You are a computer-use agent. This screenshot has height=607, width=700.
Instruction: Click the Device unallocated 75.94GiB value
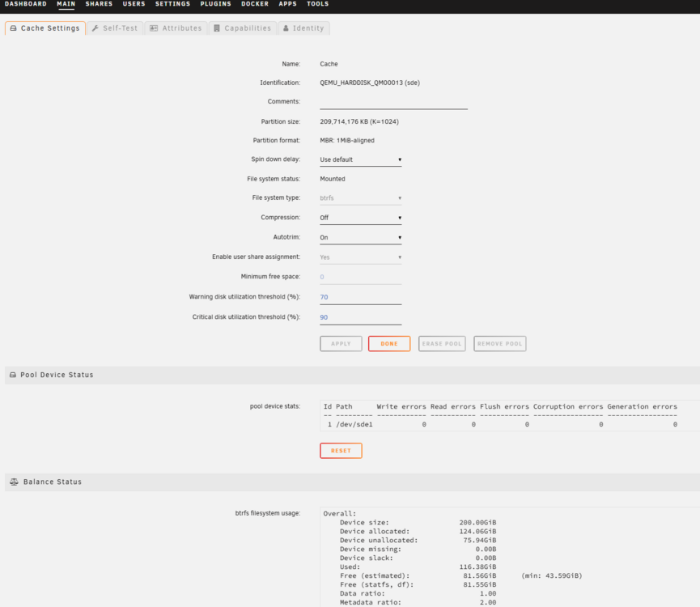[x=479, y=541]
